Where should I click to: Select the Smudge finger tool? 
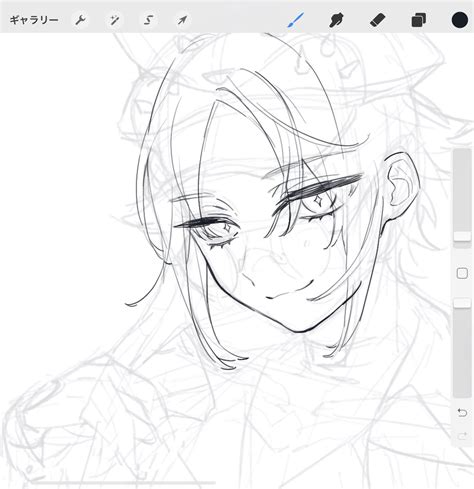point(336,20)
